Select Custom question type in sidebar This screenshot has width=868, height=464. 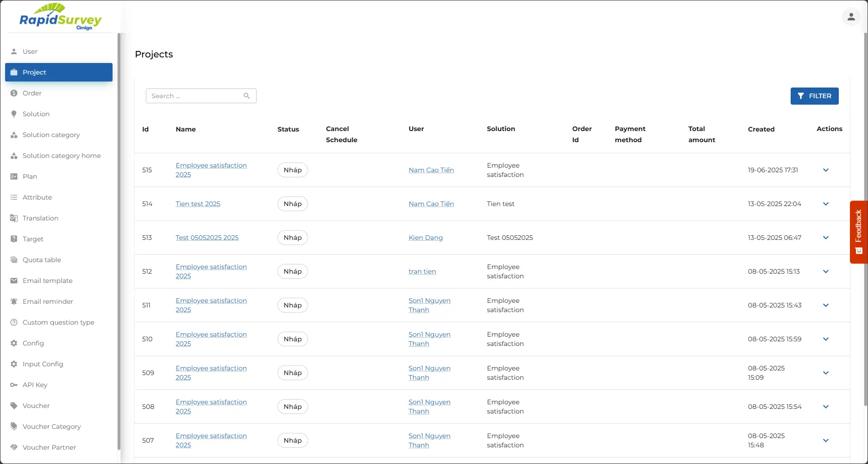click(x=58, y=322)
